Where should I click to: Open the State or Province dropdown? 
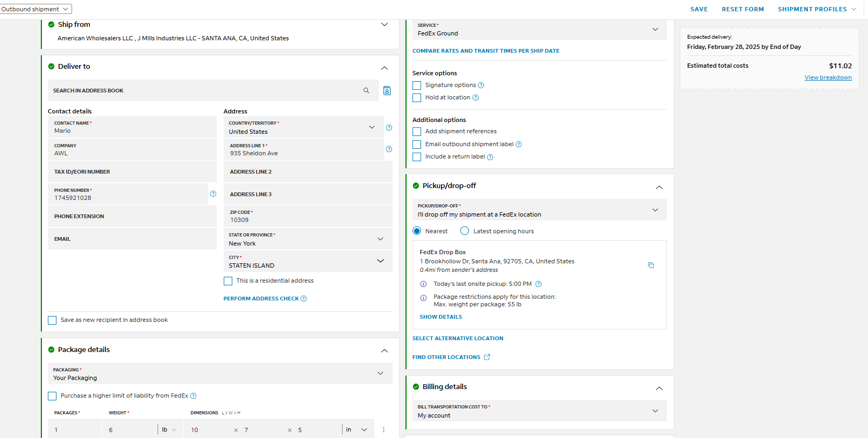tap(308, 239)
